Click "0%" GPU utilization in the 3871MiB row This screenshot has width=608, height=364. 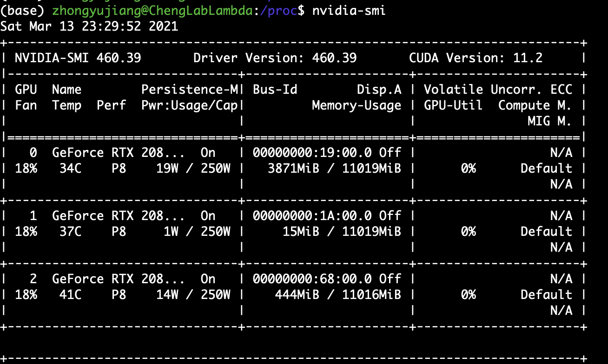(469, 169)
